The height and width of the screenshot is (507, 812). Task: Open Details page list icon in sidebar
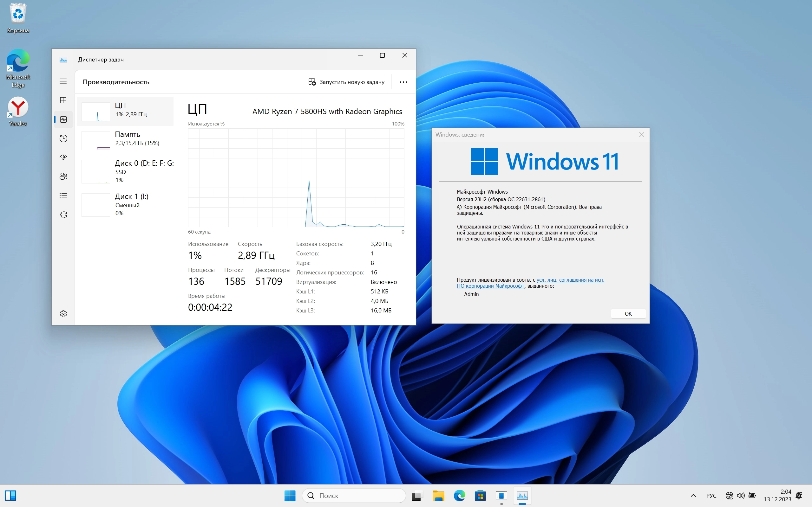point(63,196)
